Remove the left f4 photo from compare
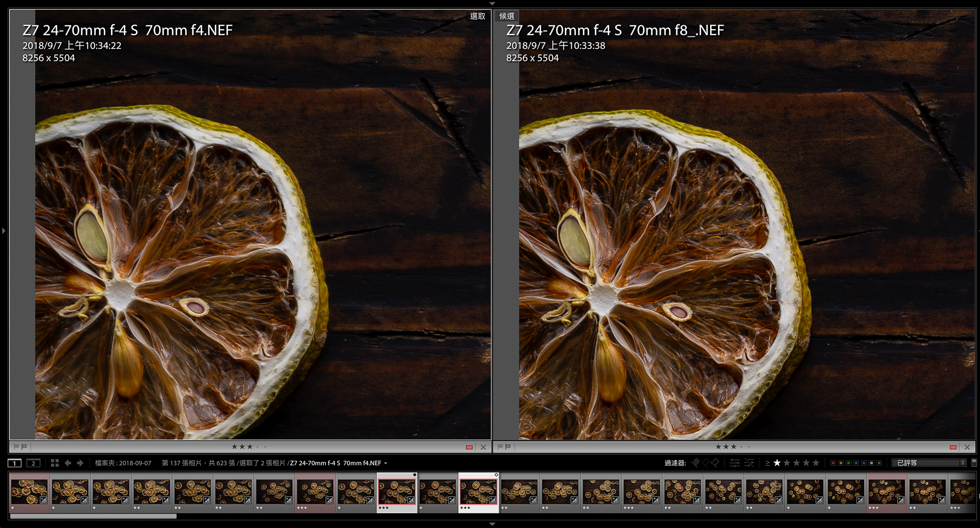Screen dimensions: 980x528 click(x=483, y=447)
